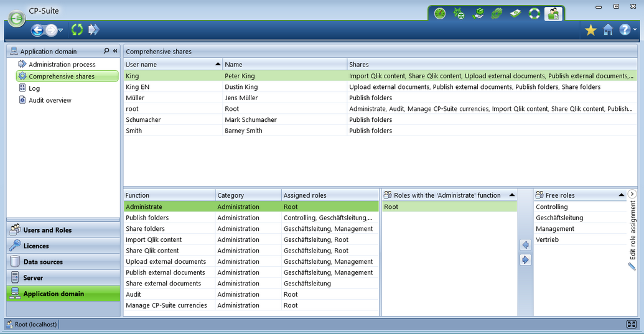Select the Administrate function row

point(251,206)
